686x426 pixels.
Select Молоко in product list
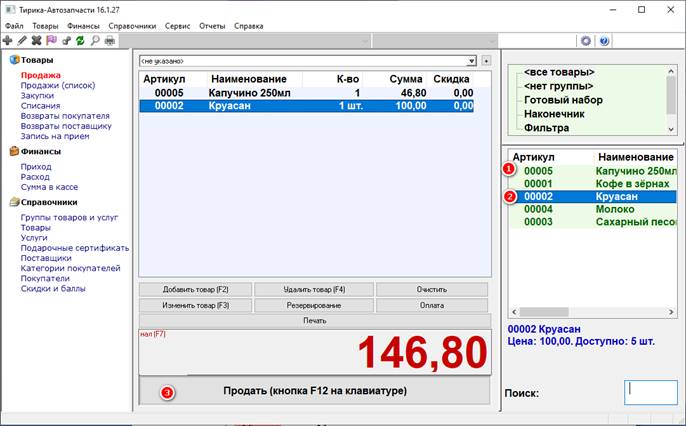[x=593, y=209]
